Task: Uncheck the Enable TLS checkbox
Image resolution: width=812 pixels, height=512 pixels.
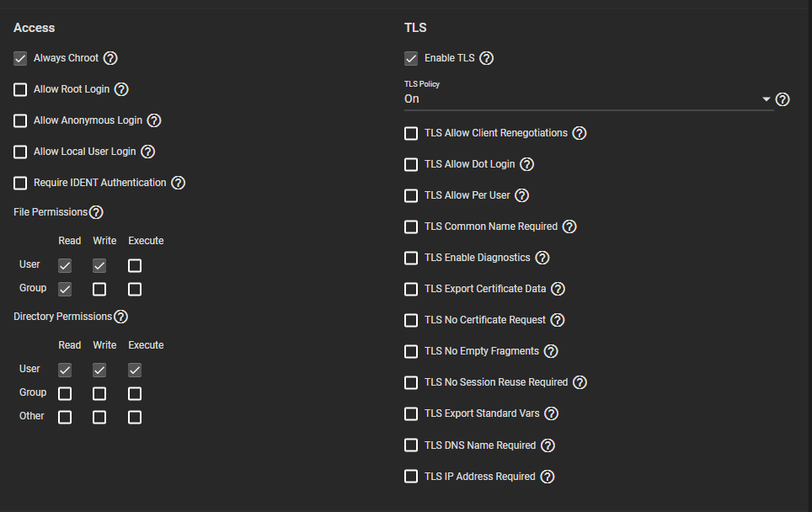Action: 411,59
